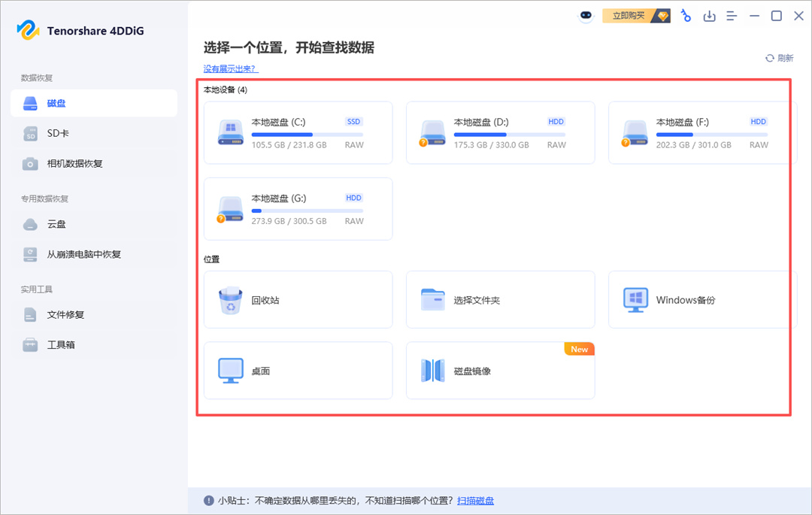Choose the 选择文件夹 location
The width and height of the screenshot is (812, 515).
[x=500, y=300]
